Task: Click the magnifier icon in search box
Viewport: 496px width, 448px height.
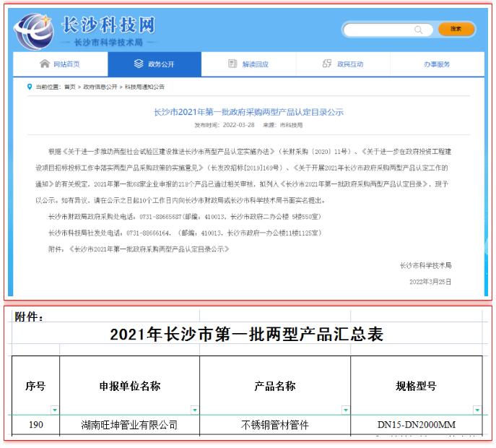Action: [419, 30]
